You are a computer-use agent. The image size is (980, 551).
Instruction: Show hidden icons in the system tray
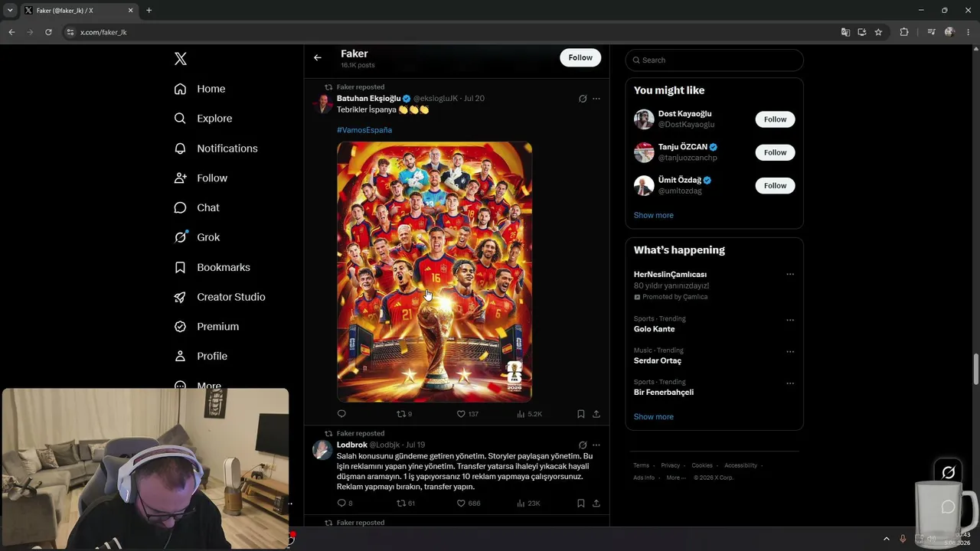[887, 539]
